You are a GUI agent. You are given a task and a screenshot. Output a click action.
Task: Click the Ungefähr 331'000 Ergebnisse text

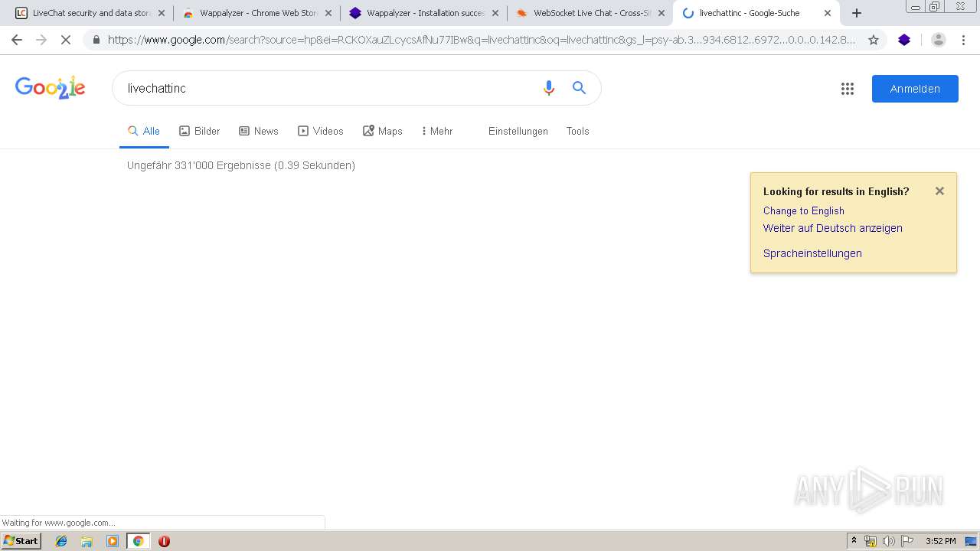[241, 165]
